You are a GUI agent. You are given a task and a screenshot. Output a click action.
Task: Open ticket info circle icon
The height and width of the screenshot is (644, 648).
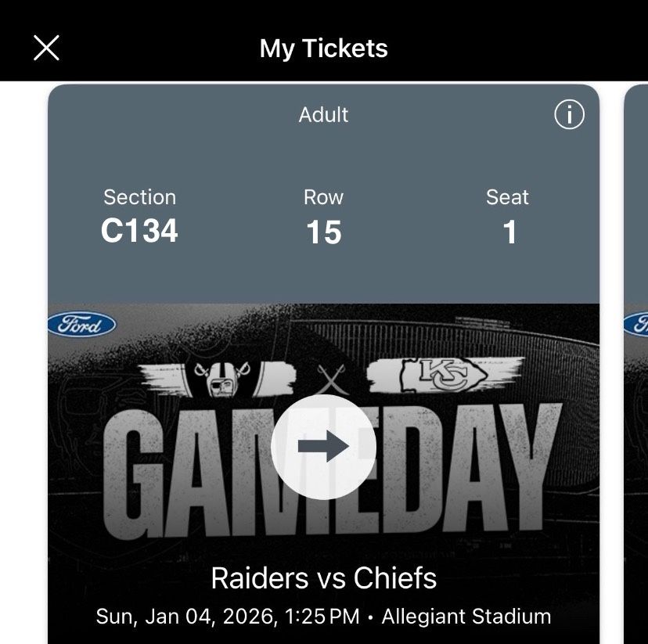click(x=569, y=115)
